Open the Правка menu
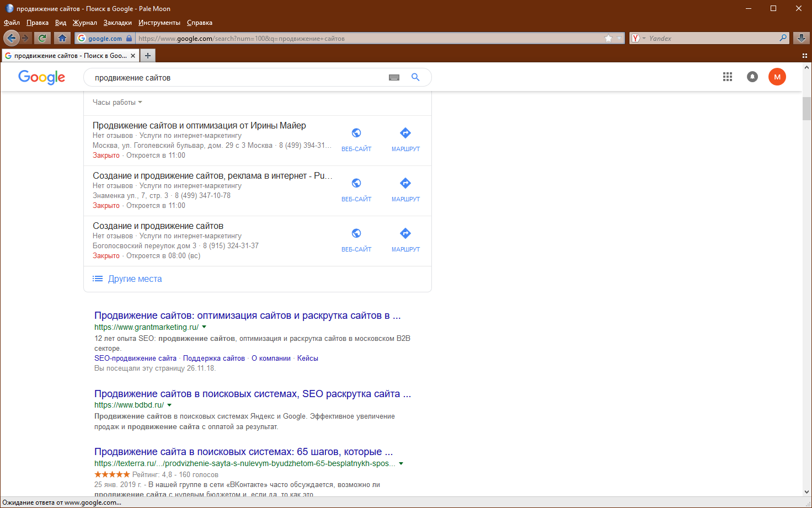812x508 pixels. 38,23
